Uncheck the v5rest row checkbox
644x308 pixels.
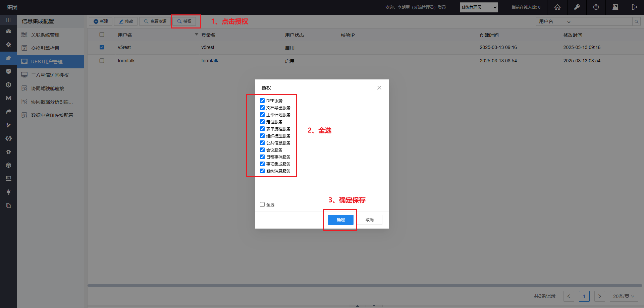point(102,47)
